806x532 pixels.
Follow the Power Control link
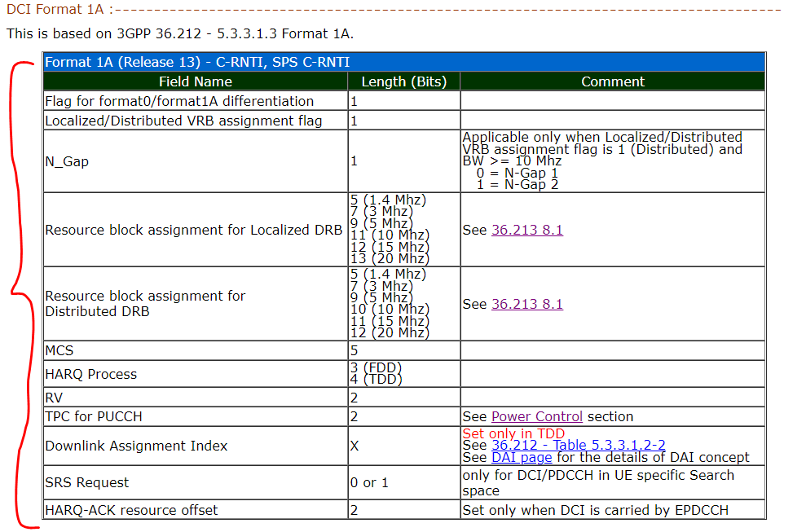click(536, 416)
